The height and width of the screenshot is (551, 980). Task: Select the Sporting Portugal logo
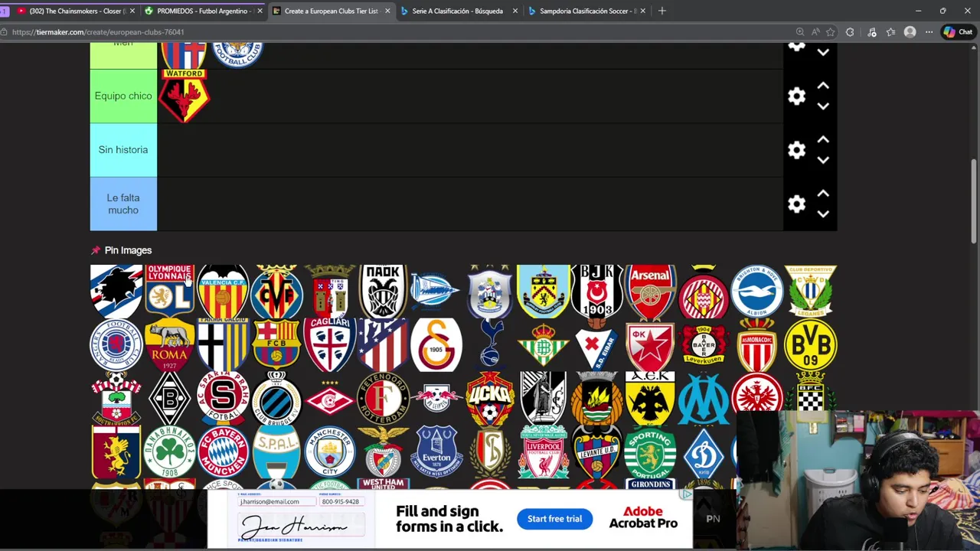coord(650,452)
